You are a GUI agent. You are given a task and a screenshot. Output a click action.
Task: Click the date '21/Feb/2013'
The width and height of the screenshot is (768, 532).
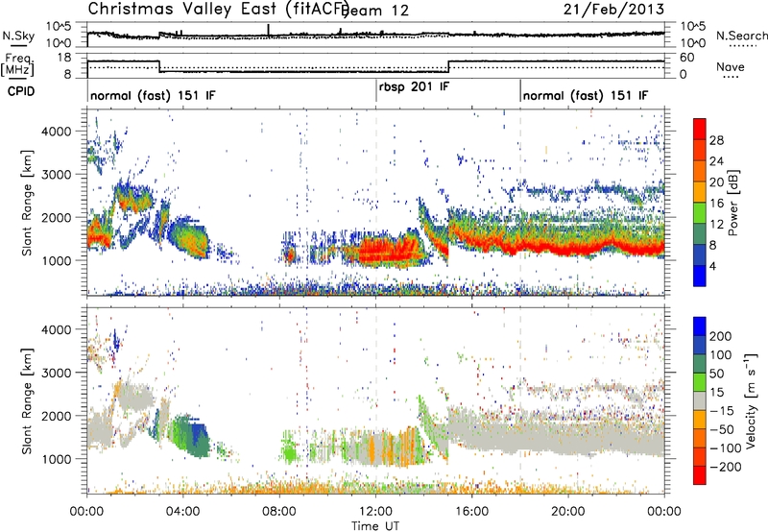[613, 9]
